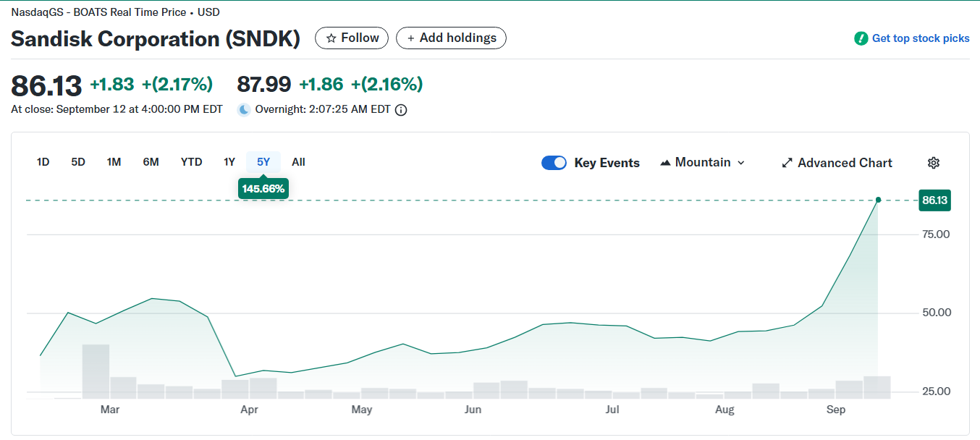Click the May x-axis label

[x=362, y=410]
